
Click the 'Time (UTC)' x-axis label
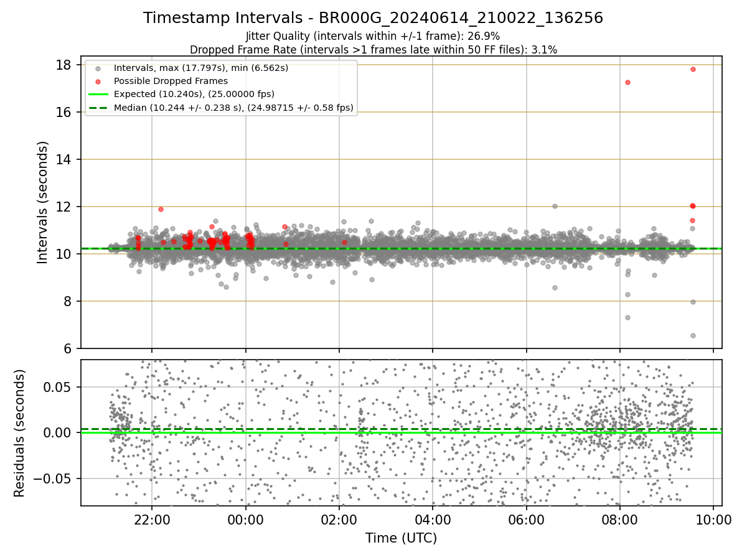[401, 538]
